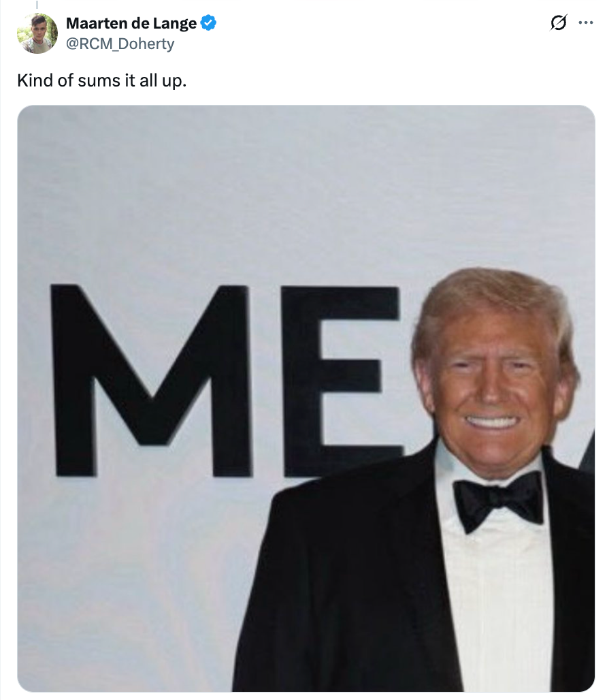607x700 pixels.
Task: Click the large letter E in photo
Action: (x=340, y=380)
